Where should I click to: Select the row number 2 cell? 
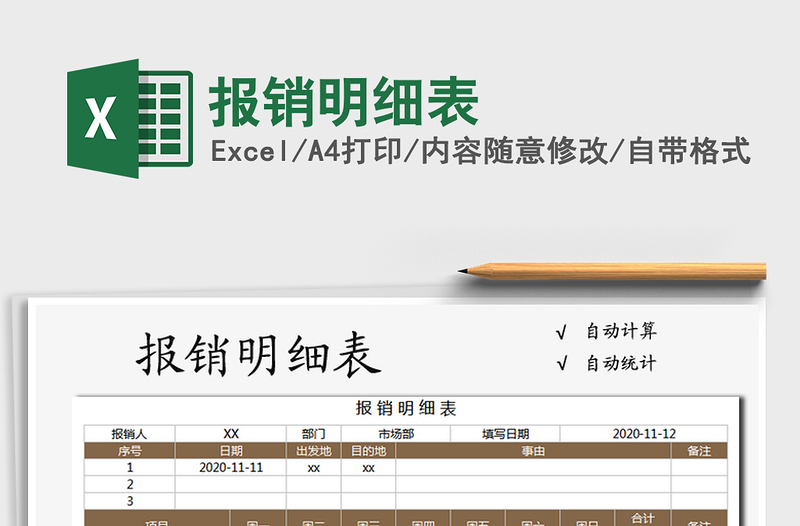(130, 484)
